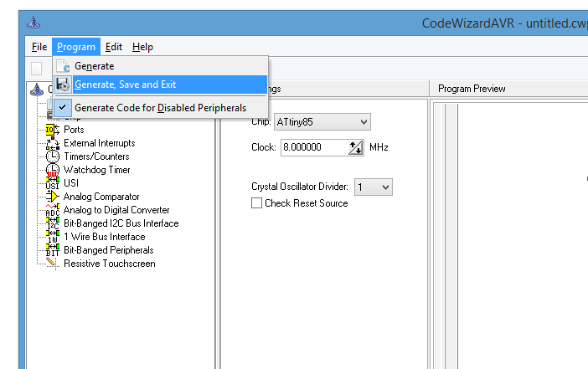This screenshot has width=588, height=369.
Task: Click the Bit-Banged Peripherals BIT icon
Action: tap(53, 250)
